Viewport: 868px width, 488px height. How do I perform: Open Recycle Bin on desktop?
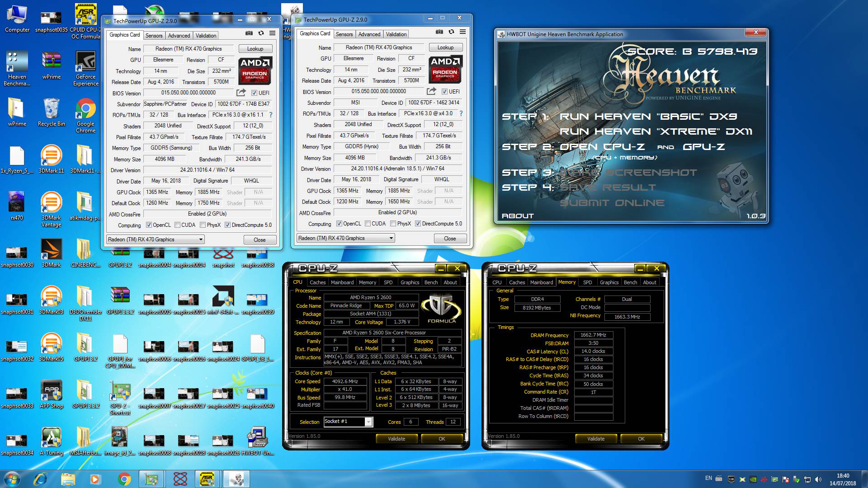(x=52, y=113)
